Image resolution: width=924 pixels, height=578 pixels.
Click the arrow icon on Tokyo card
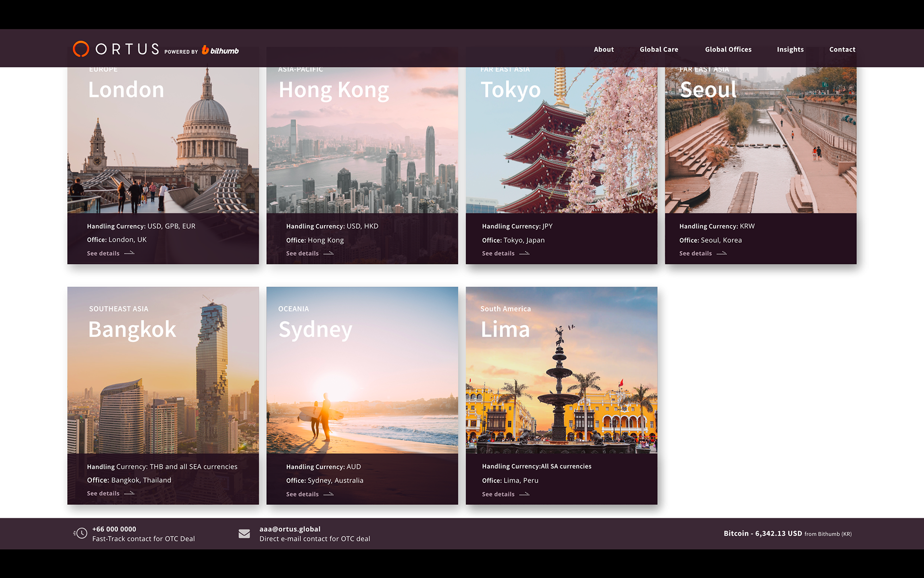tap(525, 253)
